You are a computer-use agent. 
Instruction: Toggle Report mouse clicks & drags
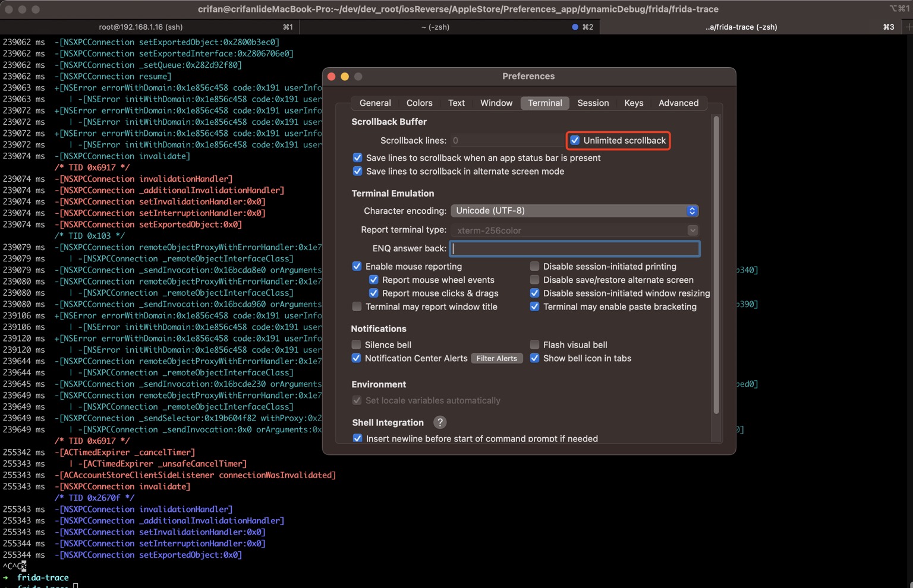(373, 293)
